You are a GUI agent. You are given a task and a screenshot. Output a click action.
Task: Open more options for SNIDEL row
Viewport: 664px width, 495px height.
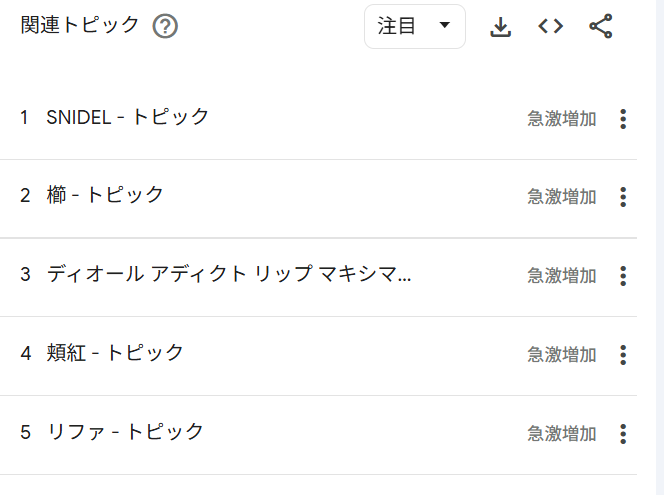(623, 119)
